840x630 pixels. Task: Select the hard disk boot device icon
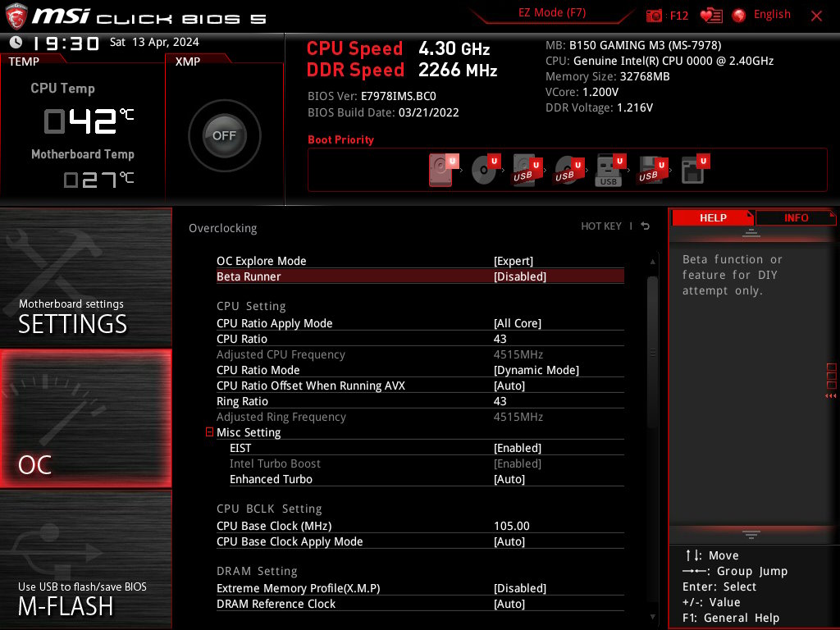point(441,171)
